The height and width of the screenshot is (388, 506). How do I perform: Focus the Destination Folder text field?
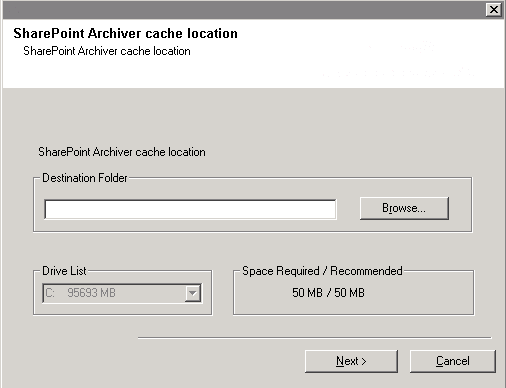190,209
